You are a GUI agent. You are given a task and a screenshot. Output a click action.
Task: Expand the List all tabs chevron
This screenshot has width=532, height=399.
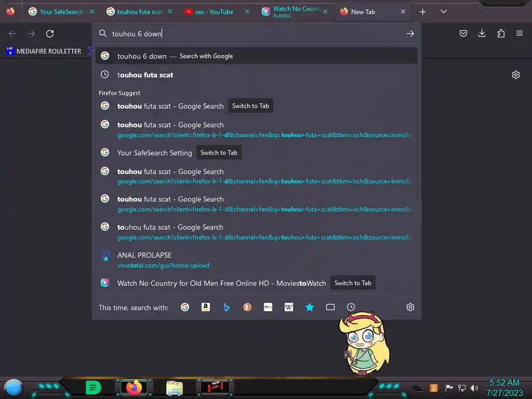444,11
